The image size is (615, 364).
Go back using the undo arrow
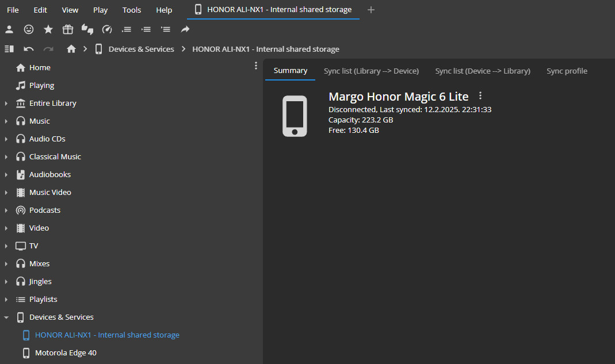click(x=29, y=49)
